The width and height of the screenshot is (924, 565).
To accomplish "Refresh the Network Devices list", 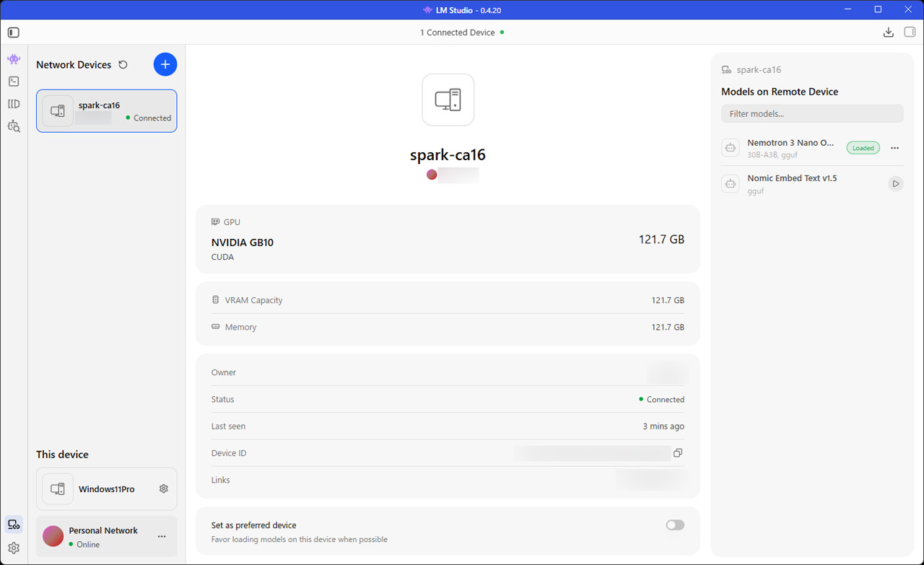I will [x=123, y=64].
